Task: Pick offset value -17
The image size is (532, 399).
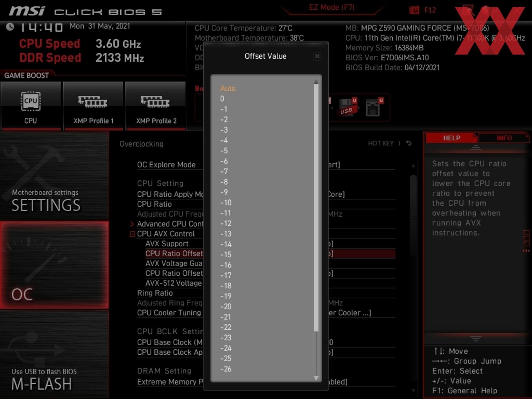Action: point(226,275)
